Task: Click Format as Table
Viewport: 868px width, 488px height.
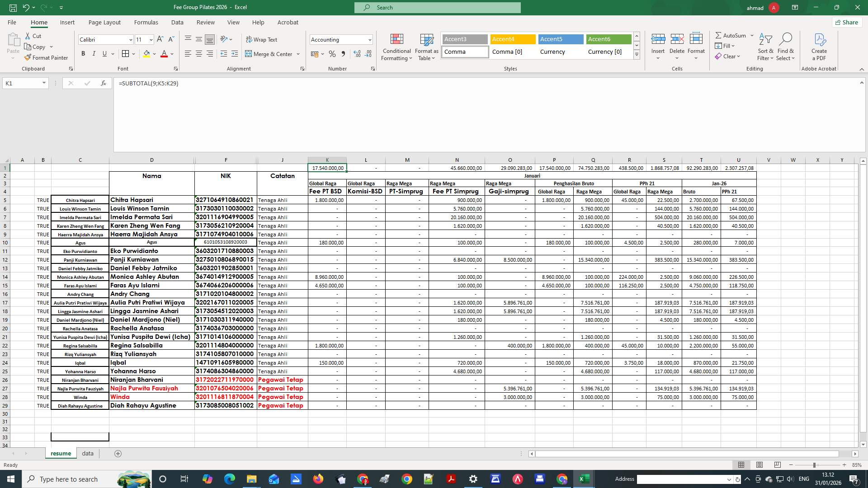Action: [x=425, y=47]
